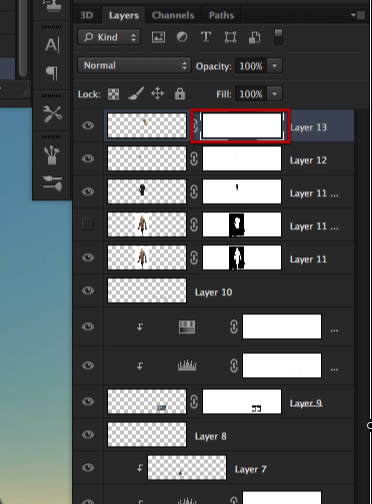Image resolution: width=372 pixels, height=504 pixels.
Task: Open the Paragraph panel icon
Action: (x=52, y=73)
